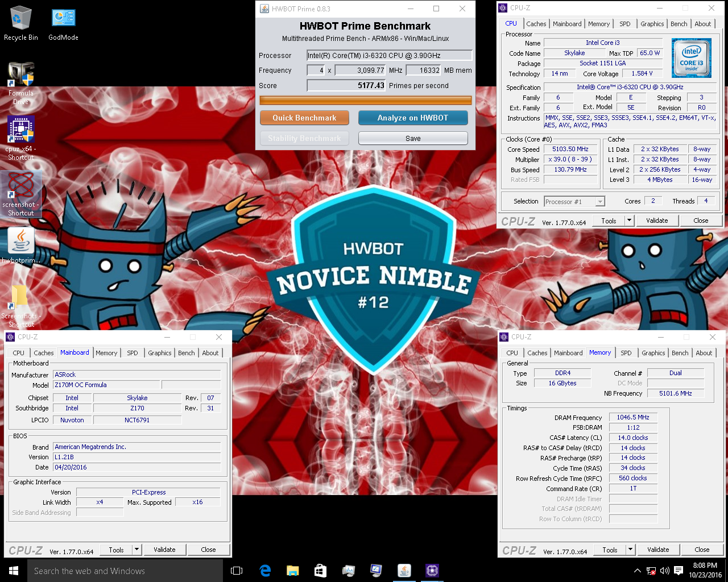
Task: Expand Tools dropdown arrow in Mainboard CPU-Z
Action: click(x=136, y=550)
